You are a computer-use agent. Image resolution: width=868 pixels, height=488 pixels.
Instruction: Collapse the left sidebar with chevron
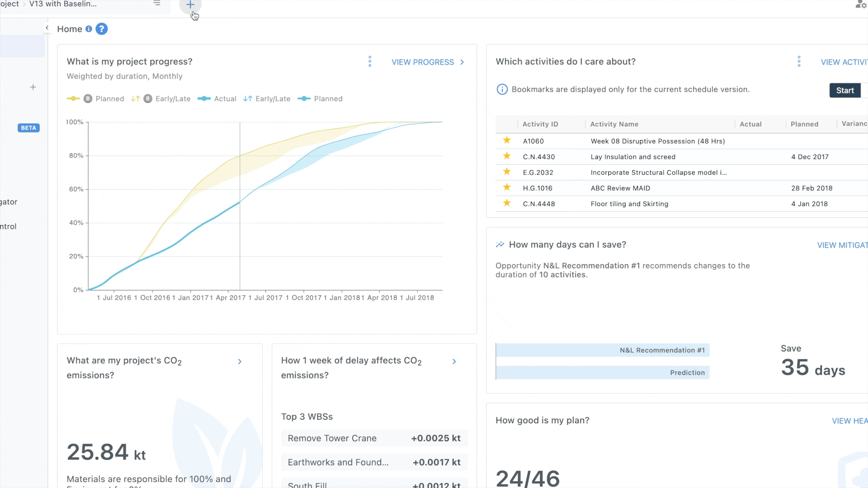tap(47, 28)
